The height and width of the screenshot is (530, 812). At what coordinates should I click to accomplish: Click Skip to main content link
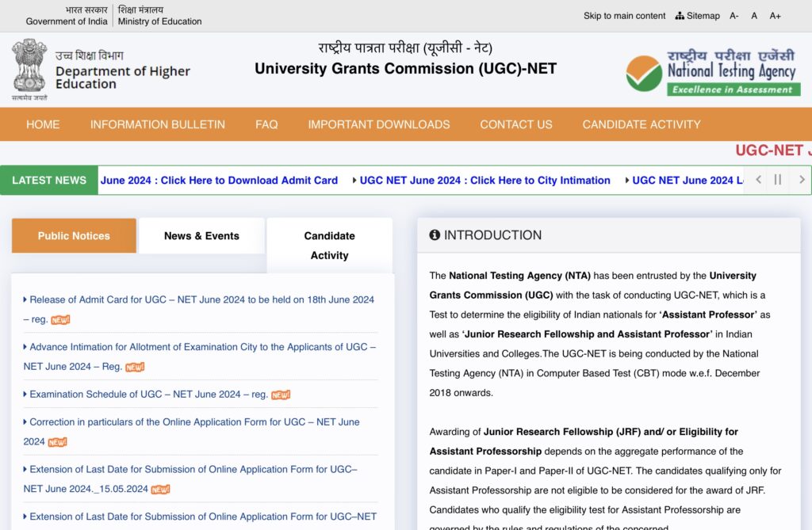(624, 16)
